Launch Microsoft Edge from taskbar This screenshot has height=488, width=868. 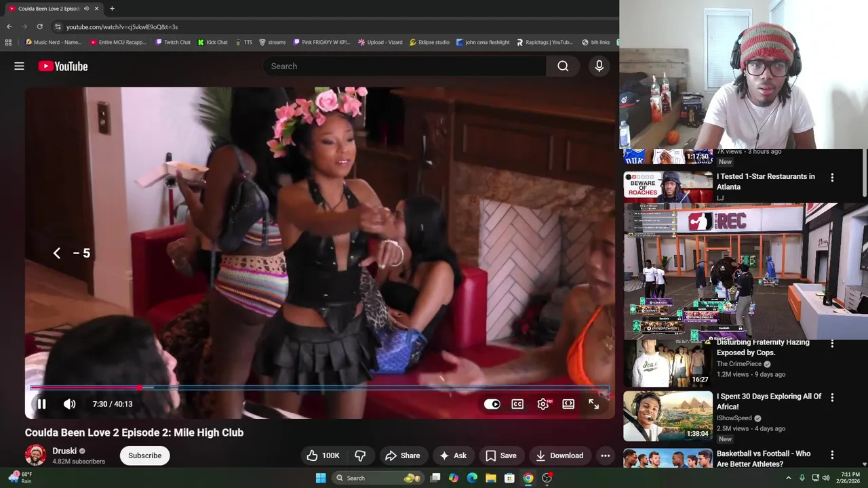[x=472, y=478]
